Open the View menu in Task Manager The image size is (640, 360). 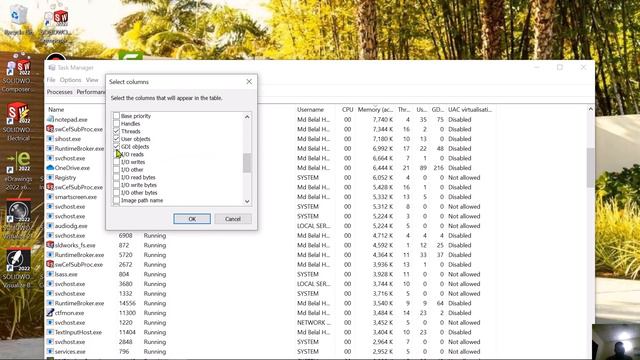92,80
